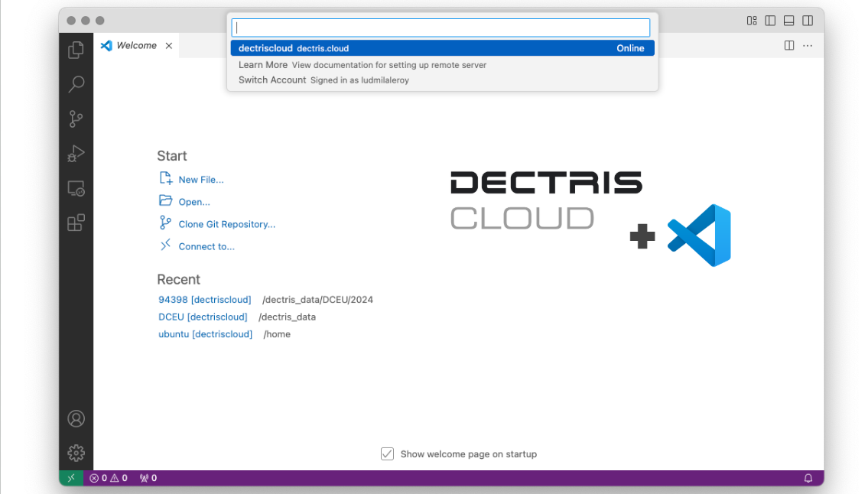This screenshot has height=494, width=868.
Task: Open the Search view in activity bar
Action: [76, 84]
